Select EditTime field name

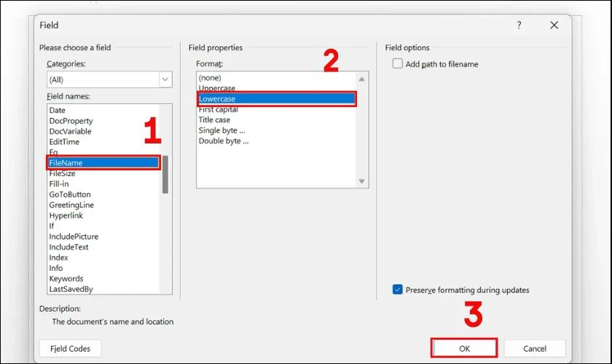click(103, 142)
